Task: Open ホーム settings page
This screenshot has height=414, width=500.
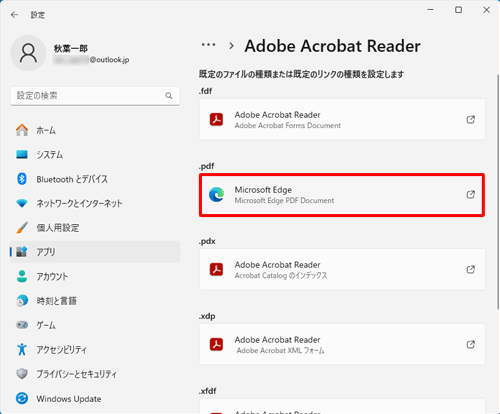Action: tap(95, 130)
